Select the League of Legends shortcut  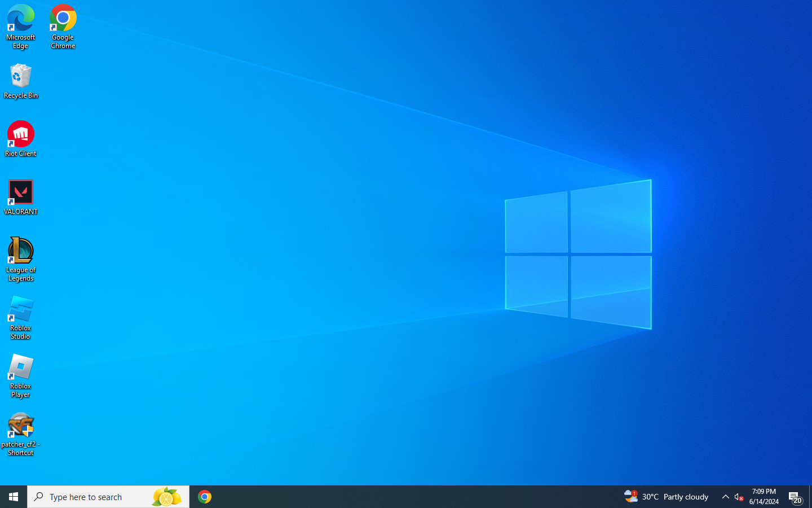tap(21, 259)
